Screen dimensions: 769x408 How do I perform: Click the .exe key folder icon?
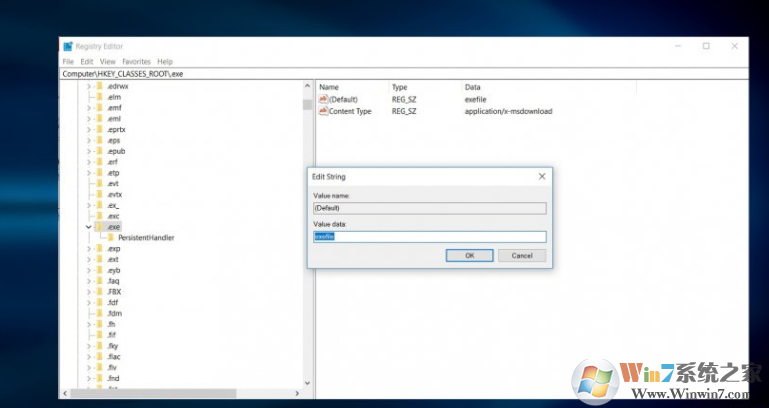[x=100, y=227]
